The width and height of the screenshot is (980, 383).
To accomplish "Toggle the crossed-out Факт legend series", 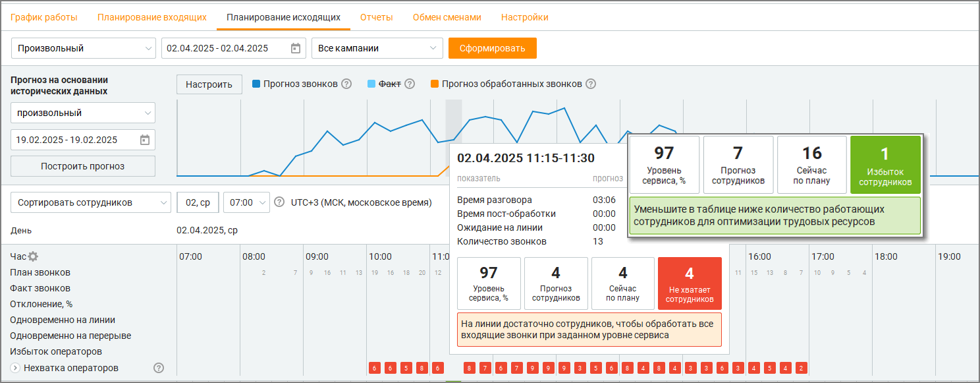I will click(384, 84).
